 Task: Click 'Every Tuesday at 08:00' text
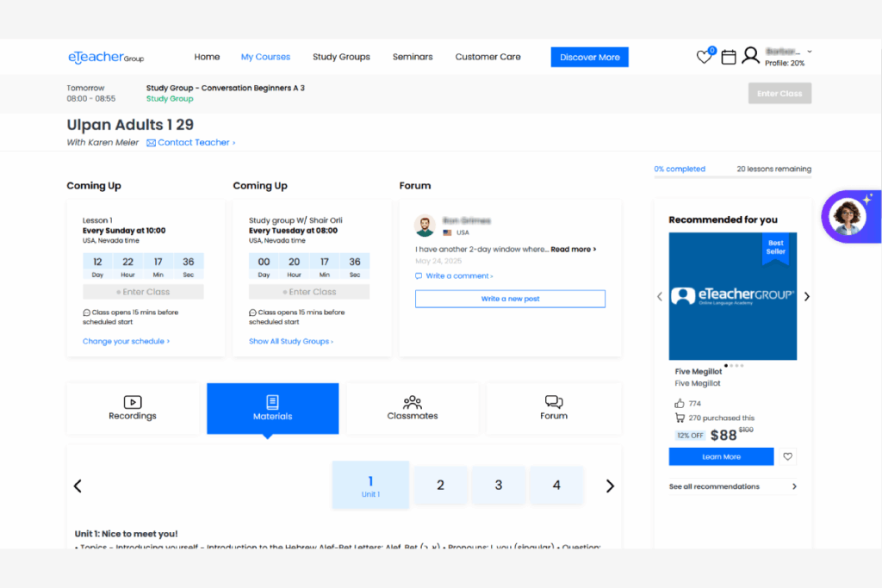point(293,231)
